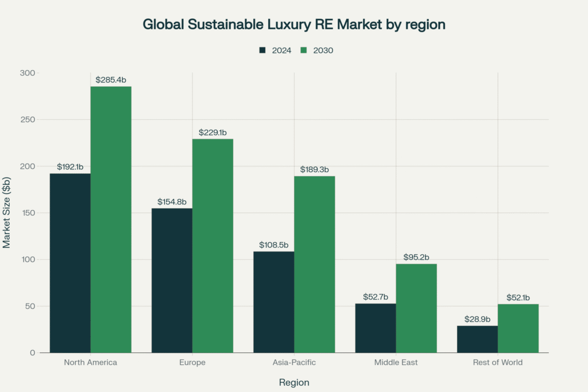Click the $285.4b data label
This screenshot has width=588, height=392.
[111, 80]
